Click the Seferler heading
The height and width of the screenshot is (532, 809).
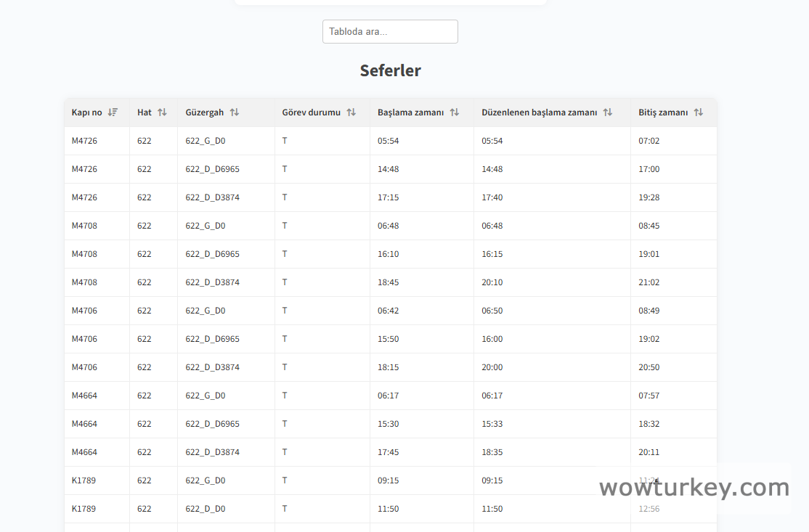[x=390, y=70]
